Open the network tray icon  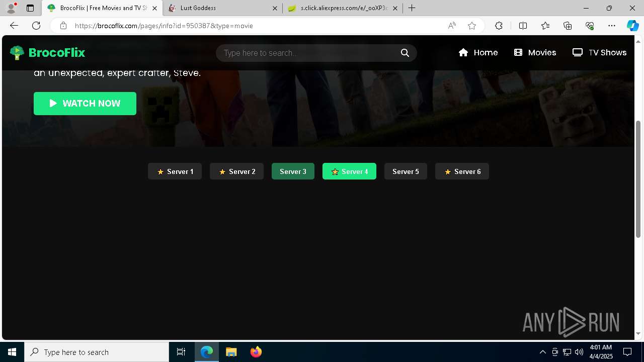567,352
